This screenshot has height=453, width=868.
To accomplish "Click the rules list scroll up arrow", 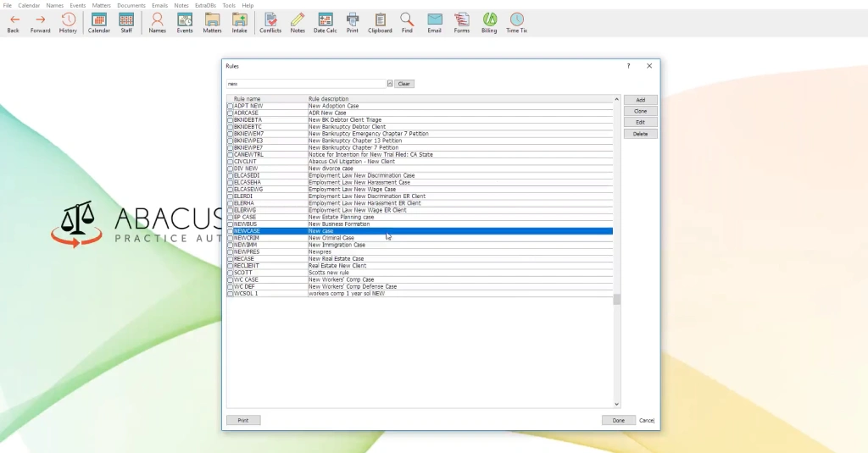I will [617, 99].
